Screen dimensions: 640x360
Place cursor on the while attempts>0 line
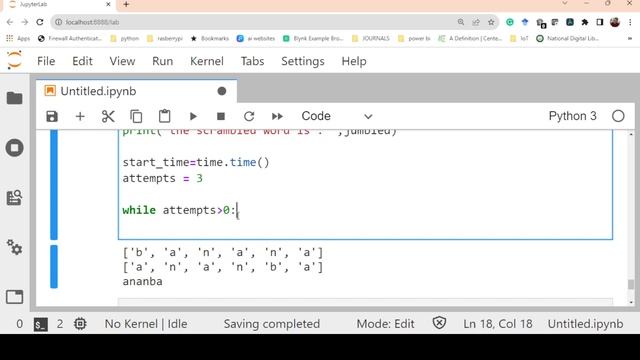179,210
